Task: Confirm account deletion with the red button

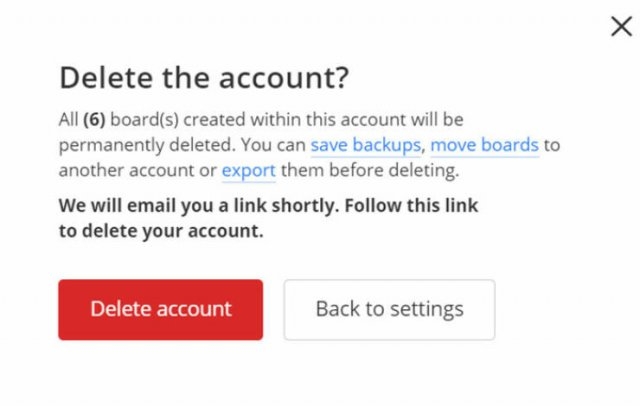Action: pos(160,309)
